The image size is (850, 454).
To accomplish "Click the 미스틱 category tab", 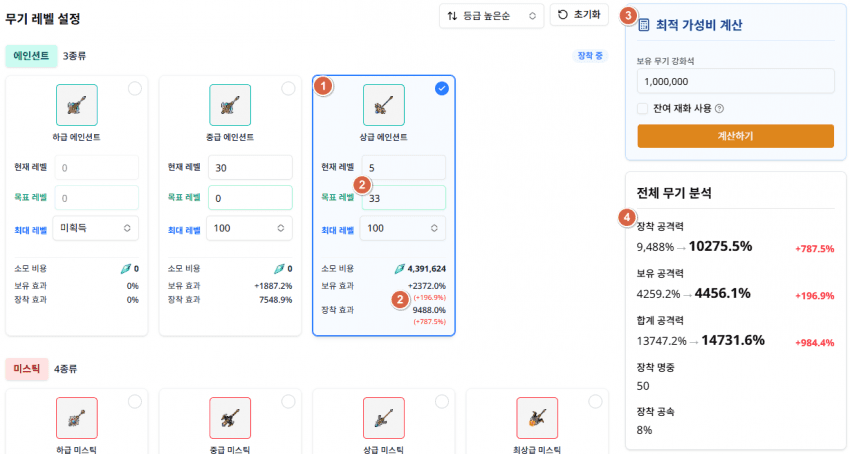I will [x=27, y=369].
